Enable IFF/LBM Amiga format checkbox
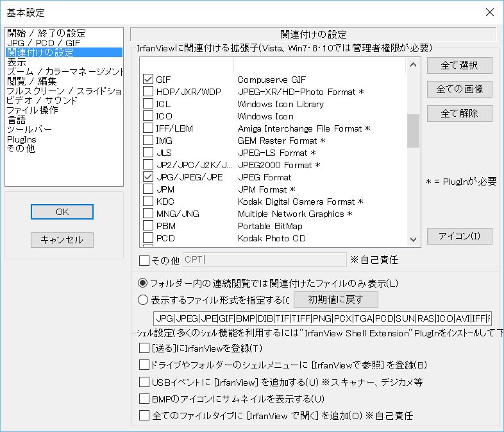This screenshot has width=504, height=432. (x=148, y=128)
